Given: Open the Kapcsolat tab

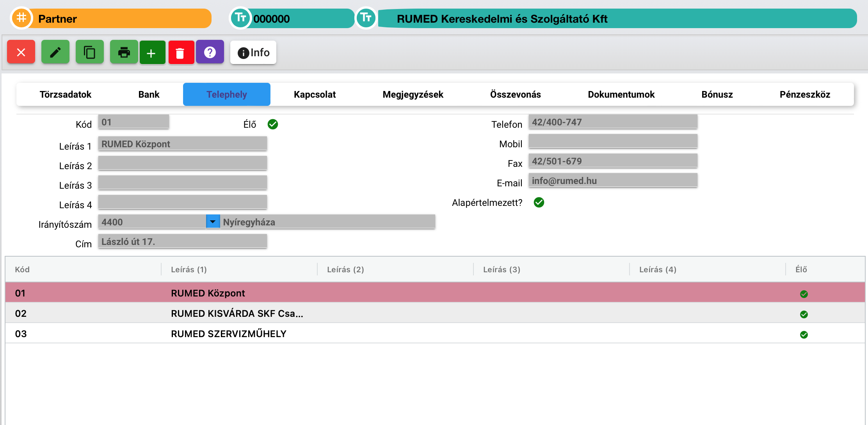Looking at the screenshot, I should [315, 95].
